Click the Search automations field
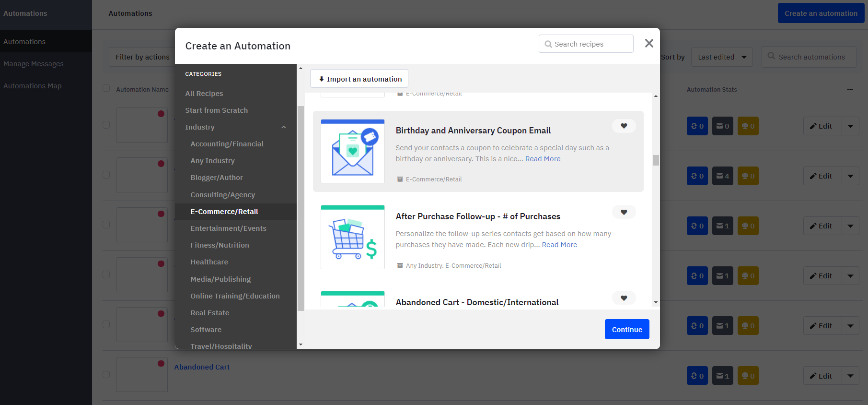 click(809, 57)
